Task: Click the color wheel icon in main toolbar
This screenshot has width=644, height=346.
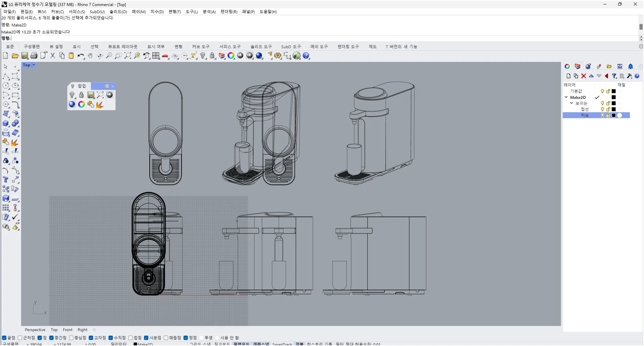Action: click(231, 56)
